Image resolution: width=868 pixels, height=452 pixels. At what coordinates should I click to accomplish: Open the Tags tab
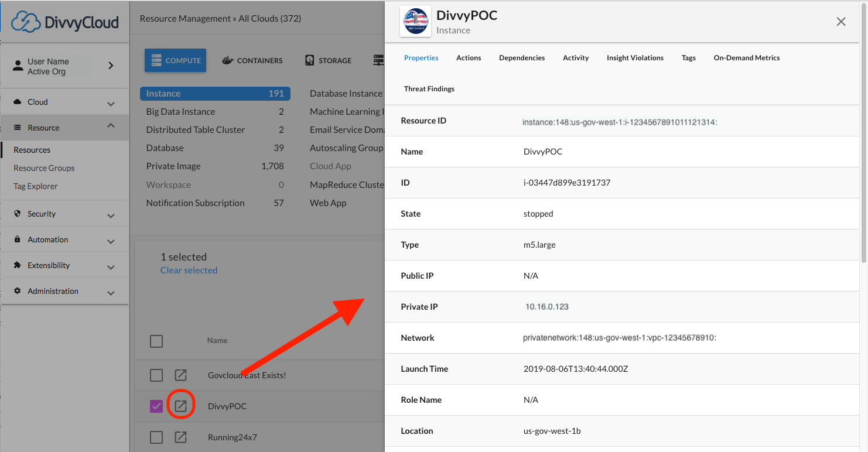pyautogui.click(x=689, y=58)
